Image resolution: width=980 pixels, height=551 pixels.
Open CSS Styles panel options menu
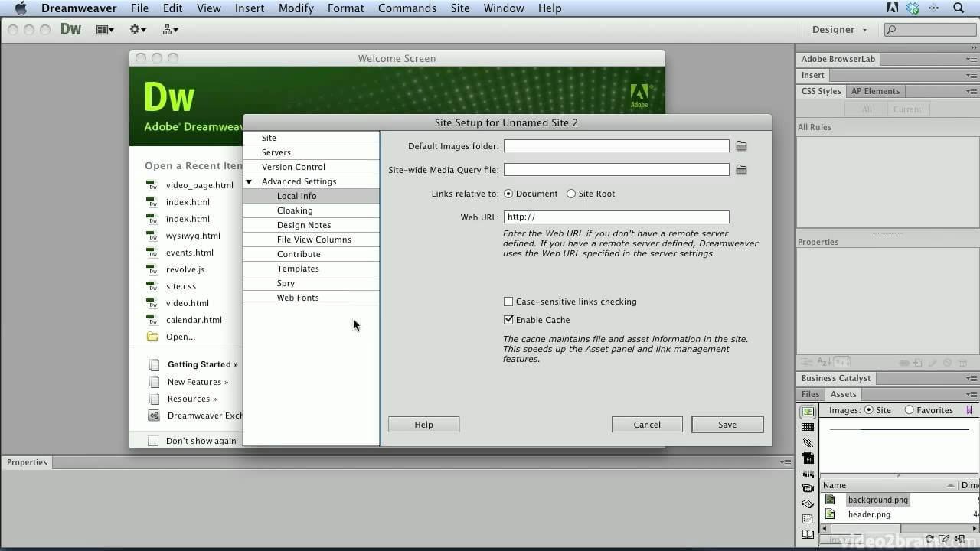[971, 91]
